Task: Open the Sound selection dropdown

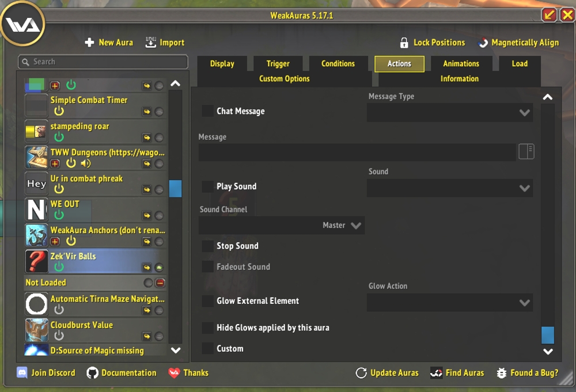Action: click(450, 188)
